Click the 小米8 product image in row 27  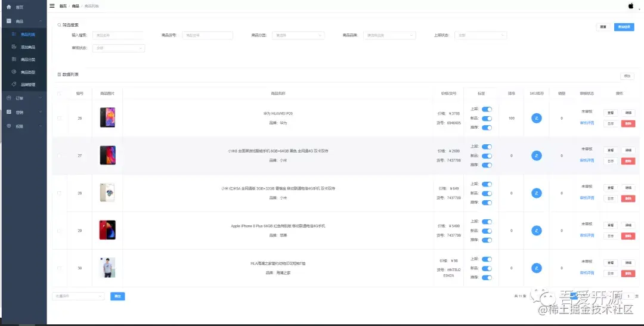pos(107,155)
